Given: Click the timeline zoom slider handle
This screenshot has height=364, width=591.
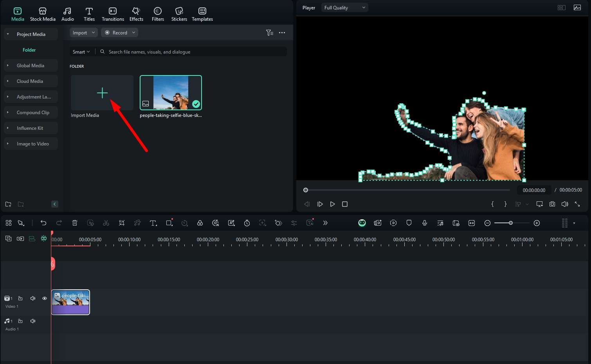Looking at the screenshot, I should pyautogui.click(x=510, y=223).
